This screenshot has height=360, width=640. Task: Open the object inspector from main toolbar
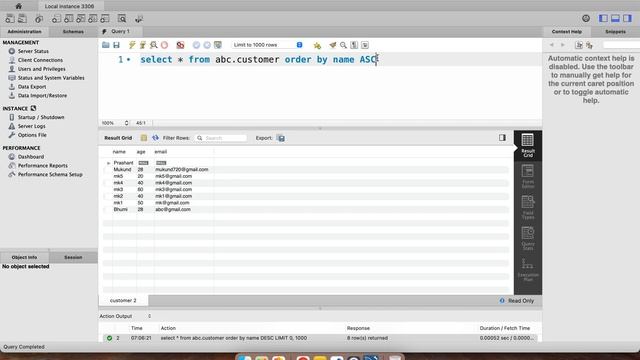39,19
